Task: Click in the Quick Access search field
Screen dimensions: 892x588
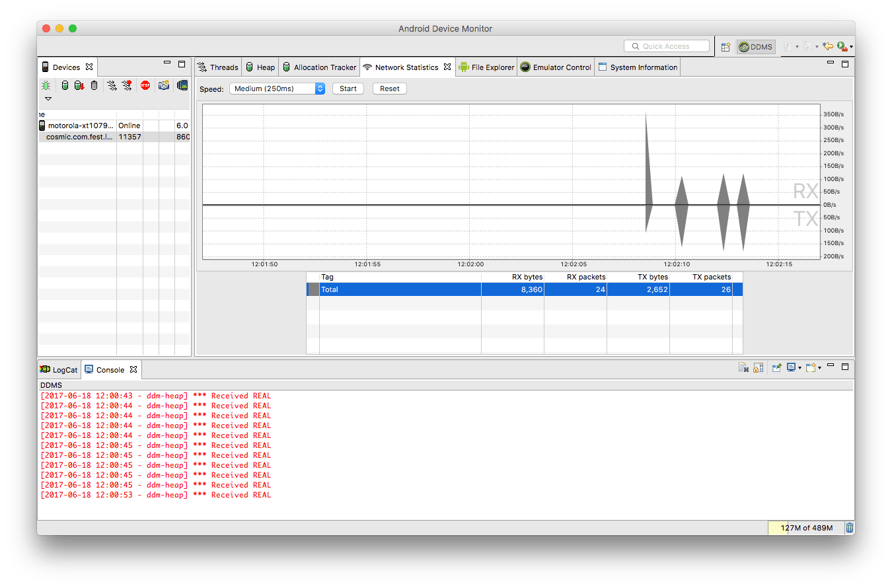Action: (666, 46)
